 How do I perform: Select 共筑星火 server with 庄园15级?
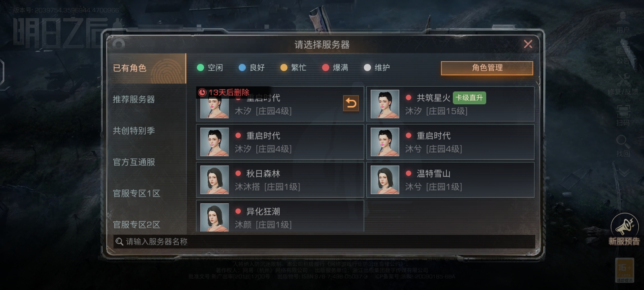pyautogui.click(x=450, y=104)
